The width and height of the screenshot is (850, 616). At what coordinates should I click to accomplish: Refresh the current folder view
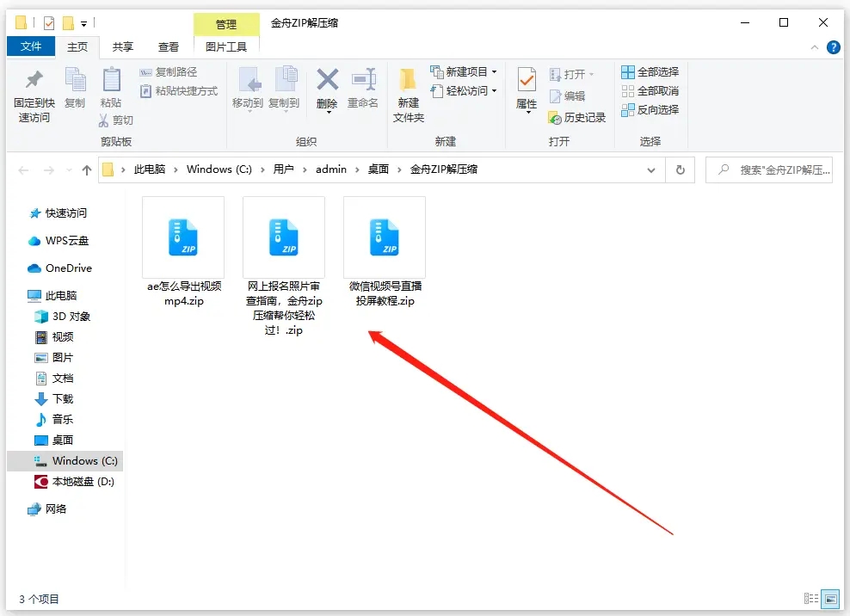(681, 169)
